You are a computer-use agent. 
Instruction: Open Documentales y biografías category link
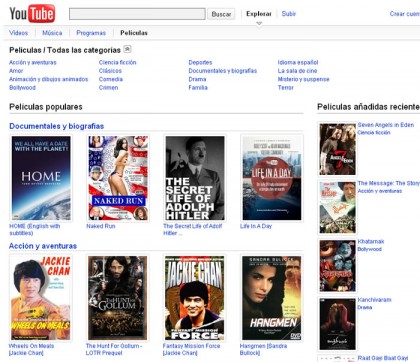pyautogui.click(x=223, y=71)
